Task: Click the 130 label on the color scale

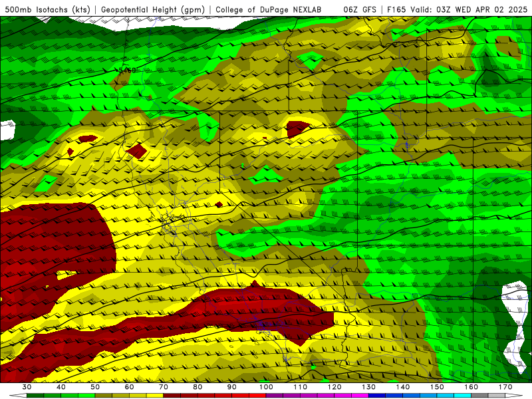Action: [x=369, y=387]
